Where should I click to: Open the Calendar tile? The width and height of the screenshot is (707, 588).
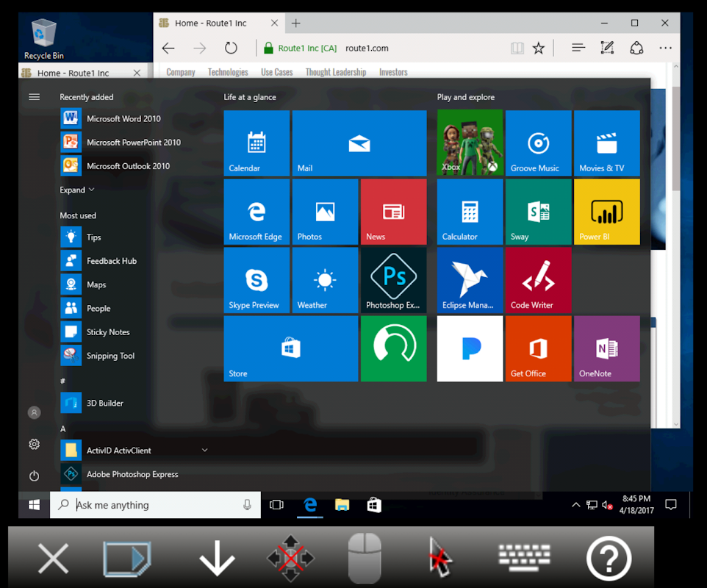click(x=256, y=143)
